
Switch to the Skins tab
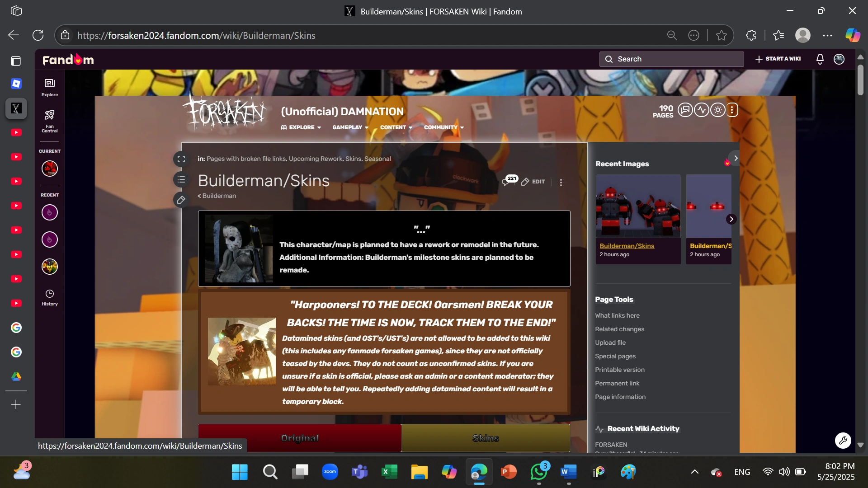486,438
